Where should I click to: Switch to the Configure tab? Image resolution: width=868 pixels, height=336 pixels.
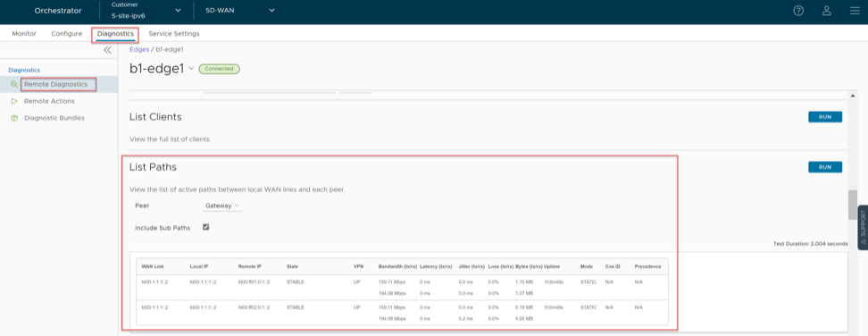[x=66, y=34]
